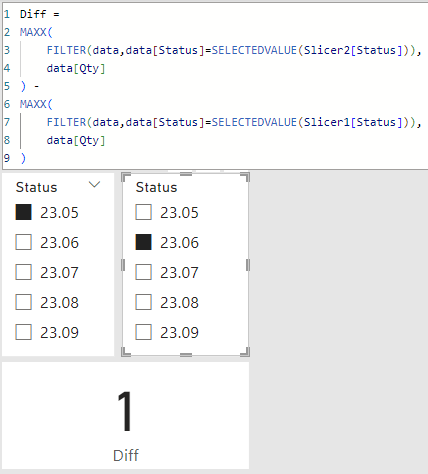Check 23.05 in the right Status slicer

(143, 212)
